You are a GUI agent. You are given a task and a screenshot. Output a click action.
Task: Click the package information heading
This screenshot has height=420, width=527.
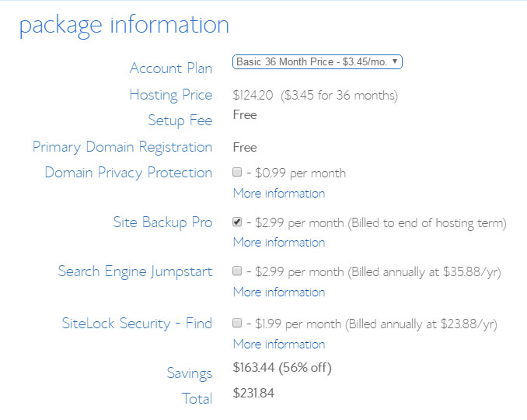tap(124, 26)
